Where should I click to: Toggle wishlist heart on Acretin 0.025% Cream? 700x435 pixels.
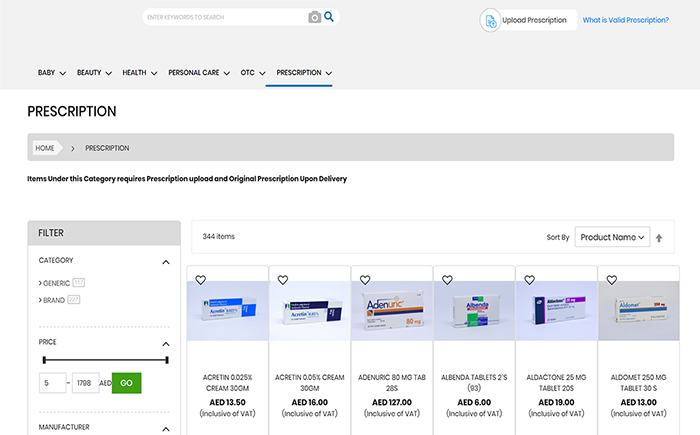(x=200, y=280)
